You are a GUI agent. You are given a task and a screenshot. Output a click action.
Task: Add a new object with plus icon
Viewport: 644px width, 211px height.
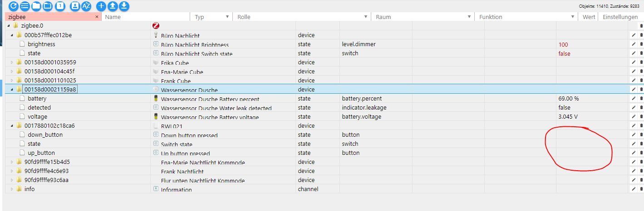(x=101, y=6)
